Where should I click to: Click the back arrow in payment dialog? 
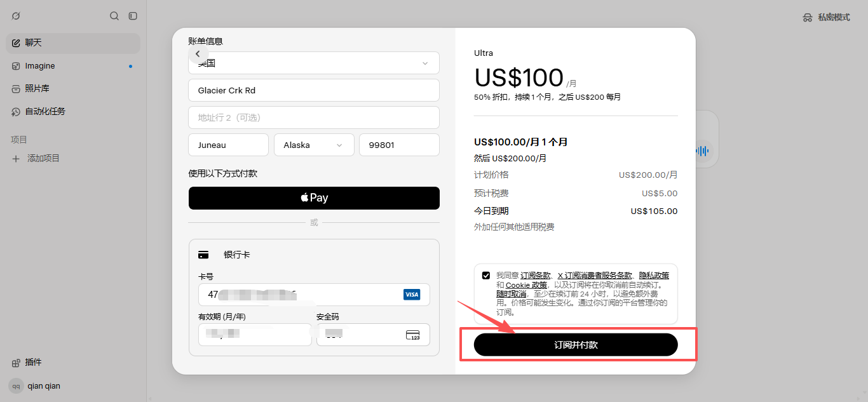point(198,54)
